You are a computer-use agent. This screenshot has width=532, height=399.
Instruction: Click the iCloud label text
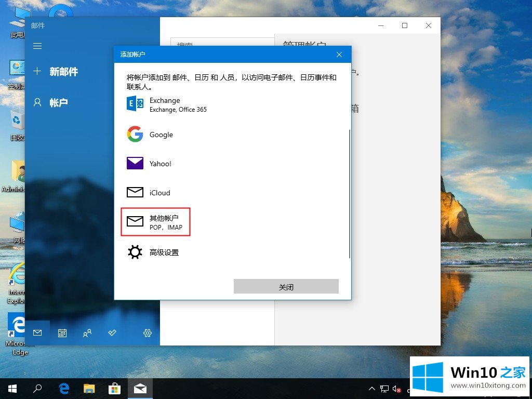click(160, 193)
